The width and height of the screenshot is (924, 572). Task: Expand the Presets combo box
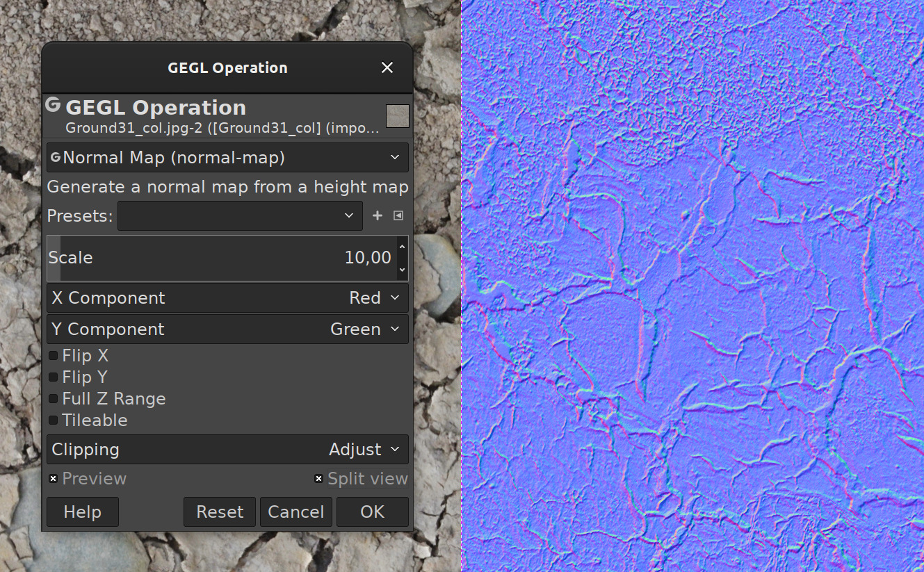tap(240, 215)
